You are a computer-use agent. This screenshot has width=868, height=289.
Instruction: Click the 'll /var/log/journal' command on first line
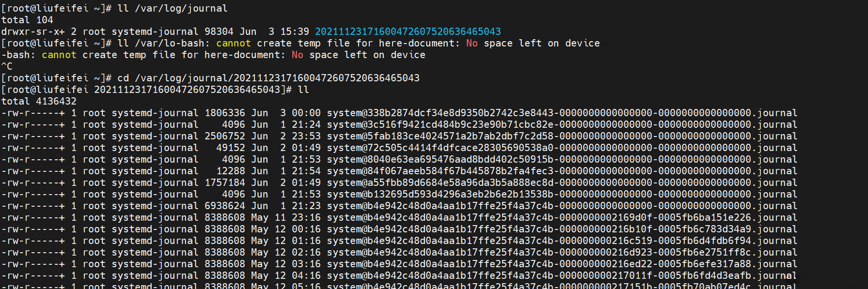pos(172,8)
